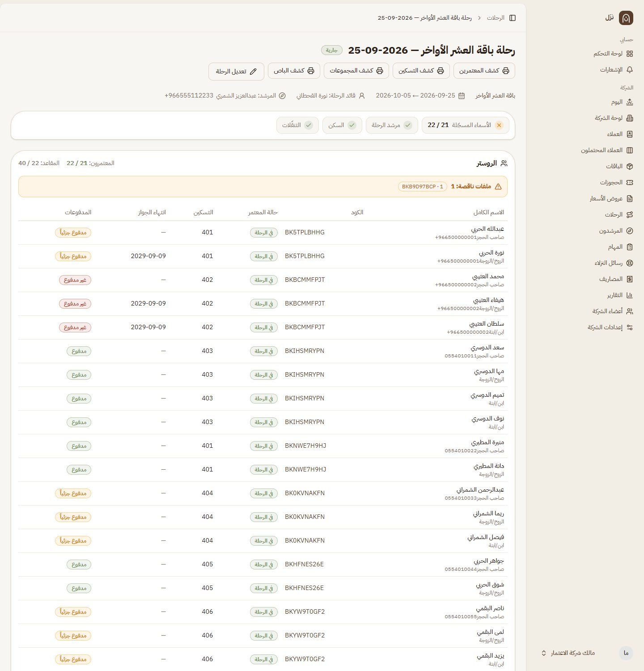This screenshot has height=671, width=644.
Task: Click the الأسماء المسجّلة 21 / 22 checklist chip
Action: 465,125
